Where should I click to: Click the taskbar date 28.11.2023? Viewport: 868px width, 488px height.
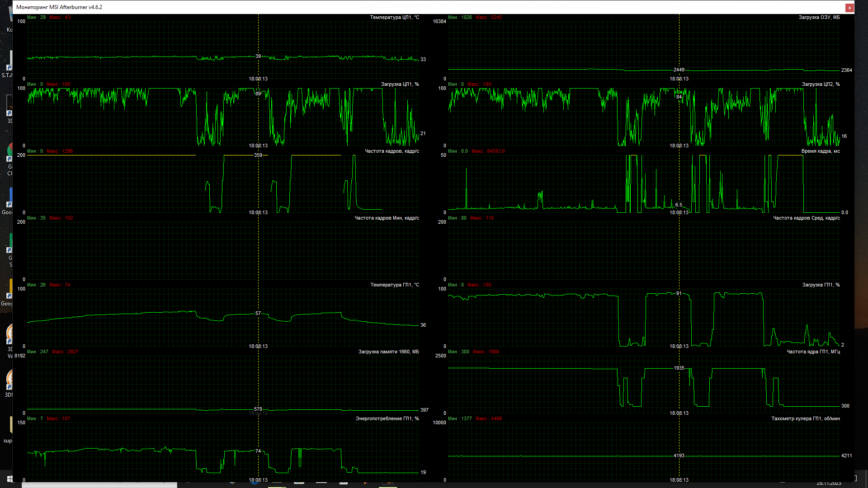(x=829, y=483)
